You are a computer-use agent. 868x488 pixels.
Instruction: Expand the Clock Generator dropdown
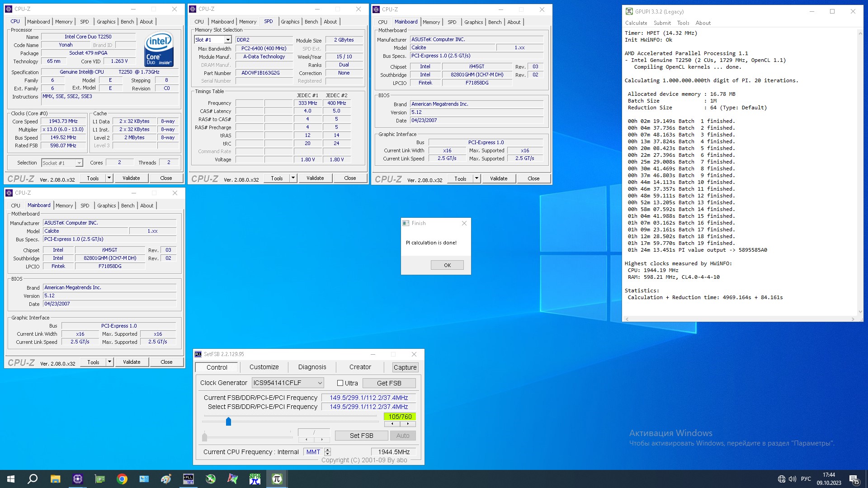[x=320, y=383]
